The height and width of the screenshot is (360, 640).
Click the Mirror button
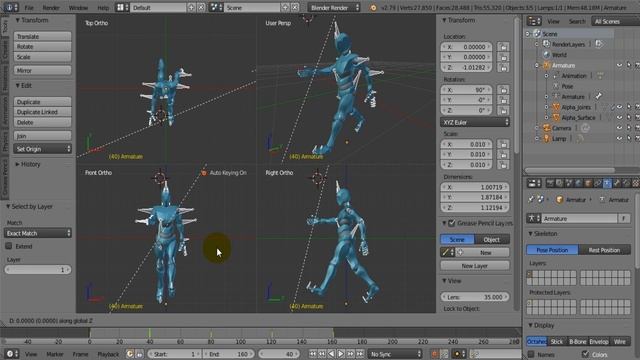42,70
